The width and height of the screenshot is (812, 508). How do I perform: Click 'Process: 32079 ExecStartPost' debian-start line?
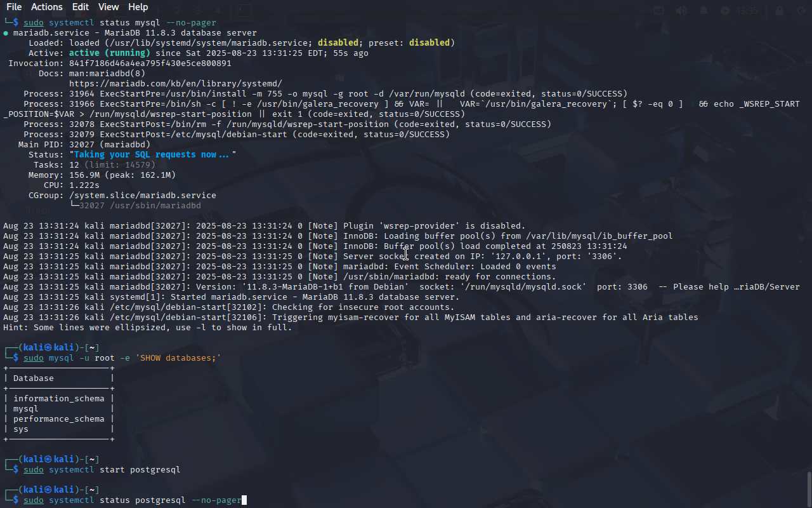tap(237, 135)
